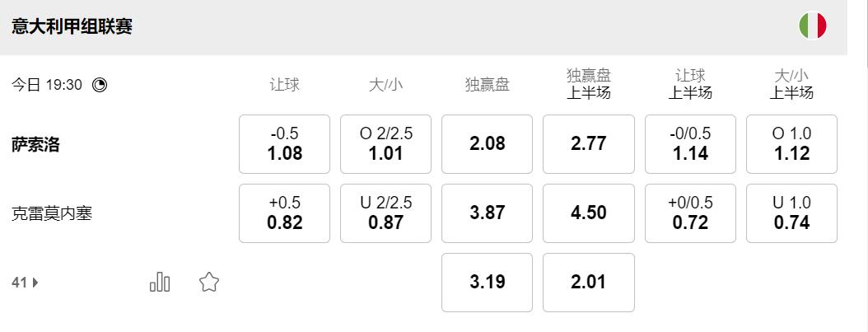Mark match as favorite with the star
868x332 pixels.
click(209, 283)
